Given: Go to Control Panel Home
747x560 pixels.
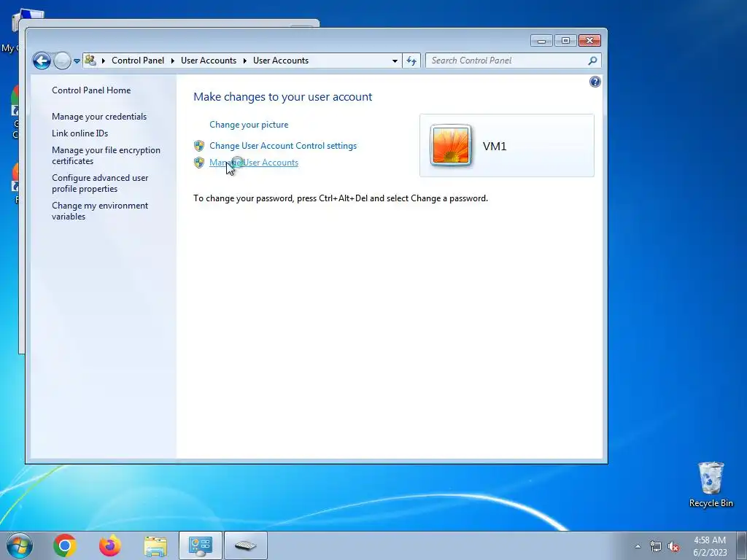Looking at the screenshot, I should pyautogui.click(x=91, y=90).
